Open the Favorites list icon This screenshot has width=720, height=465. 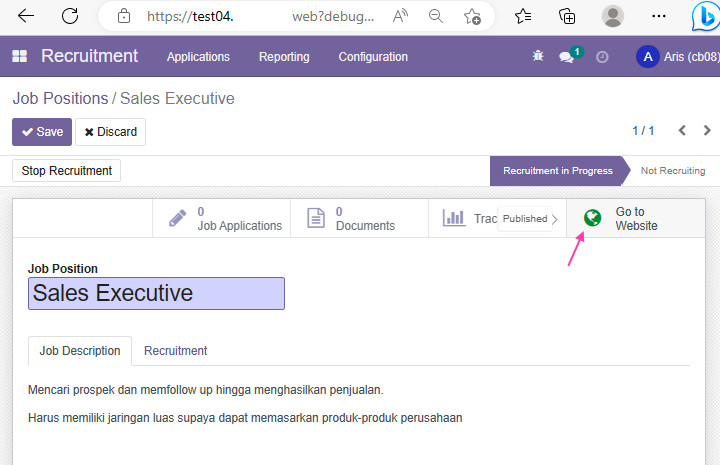point(523,17)
